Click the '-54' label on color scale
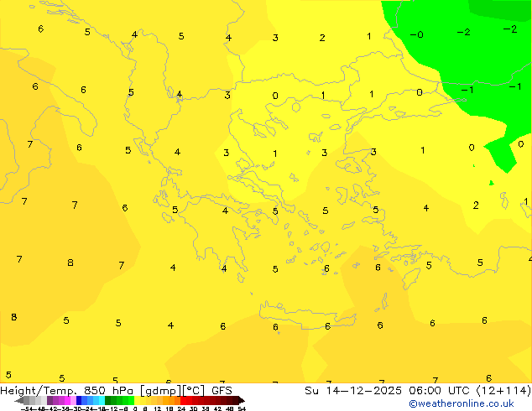 pos(27,408)
